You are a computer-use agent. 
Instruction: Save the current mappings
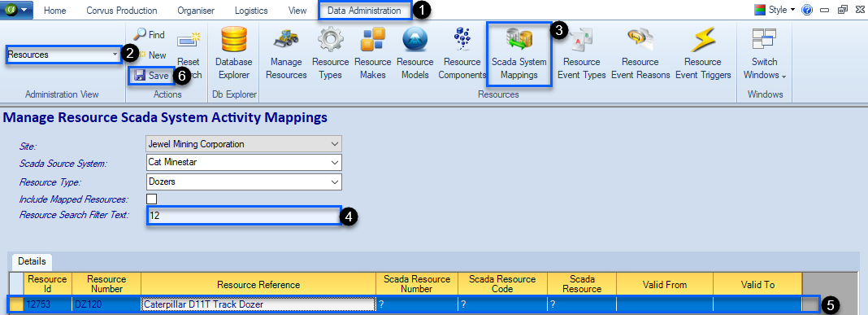tap(152, 76)
